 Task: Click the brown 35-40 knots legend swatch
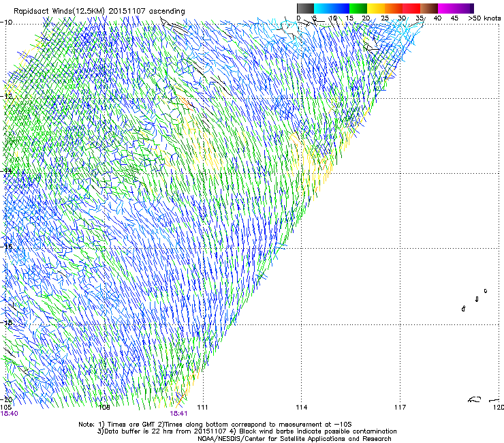point(429,8)
